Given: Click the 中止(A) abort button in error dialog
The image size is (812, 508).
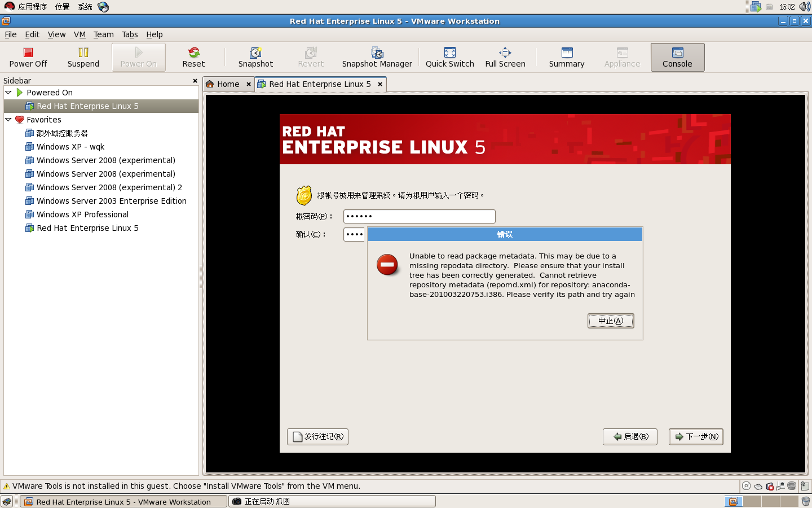Looking at the screenshot, I should click(x=611, y=321).
